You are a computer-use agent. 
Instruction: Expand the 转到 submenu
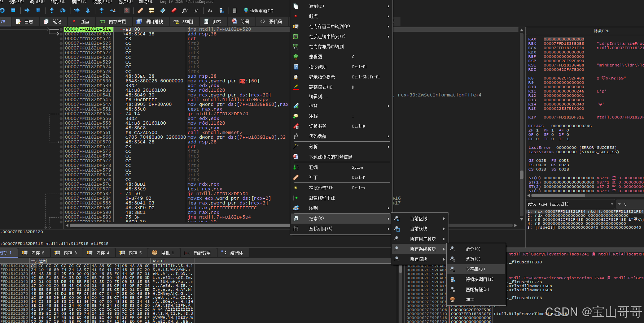[x=341, y=208]
